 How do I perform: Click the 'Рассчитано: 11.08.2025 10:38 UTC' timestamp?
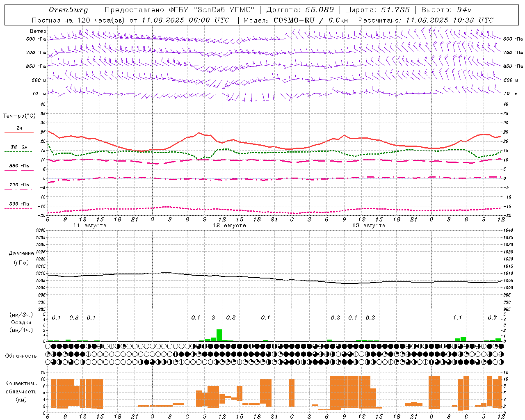pyautogui.click(x=426, y=20)
